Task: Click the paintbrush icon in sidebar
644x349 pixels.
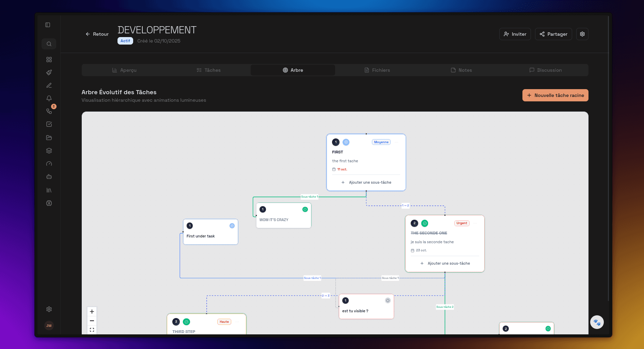Action: [x=49, y=72]
